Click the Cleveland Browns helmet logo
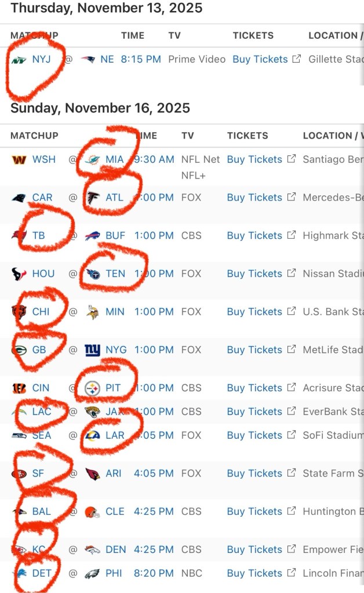The image size is (364, 593). coord(92,512)
